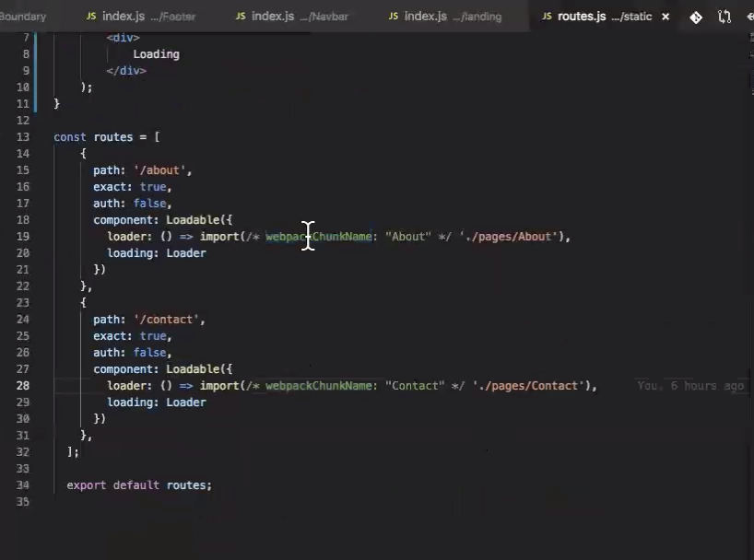Place cursor in the 'export default routes' statement
The image size is (754, 560).
click(138, 484)
